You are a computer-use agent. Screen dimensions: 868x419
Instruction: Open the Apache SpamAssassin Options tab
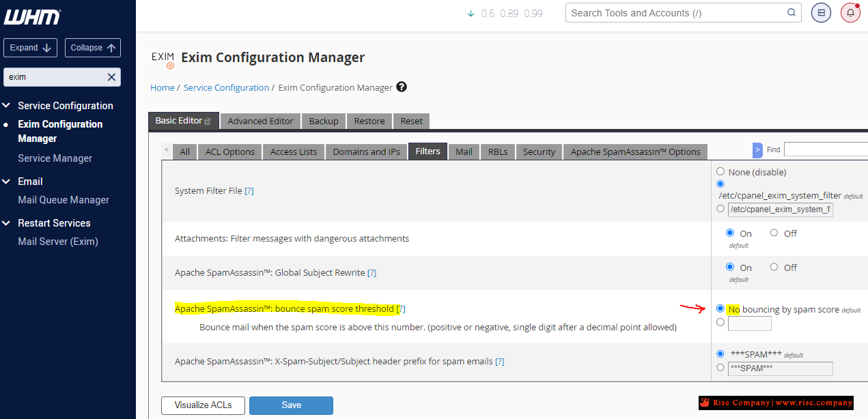coord(636,151)
